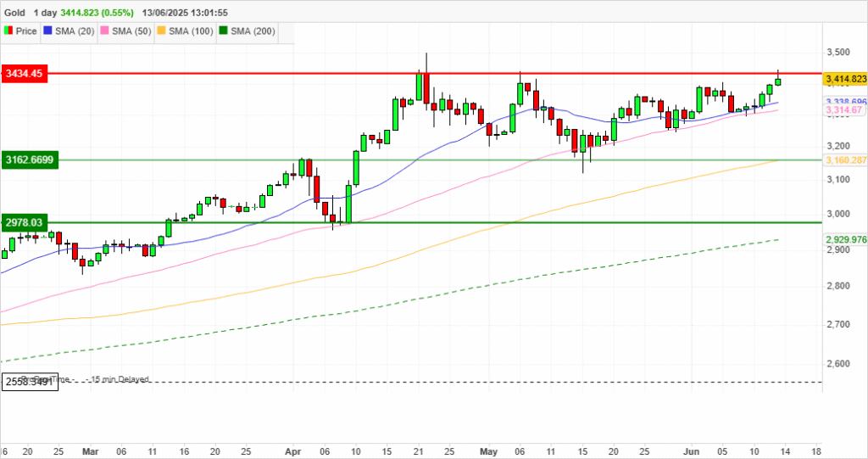Click the pink SMA (50) color swatch

[104, 31]
